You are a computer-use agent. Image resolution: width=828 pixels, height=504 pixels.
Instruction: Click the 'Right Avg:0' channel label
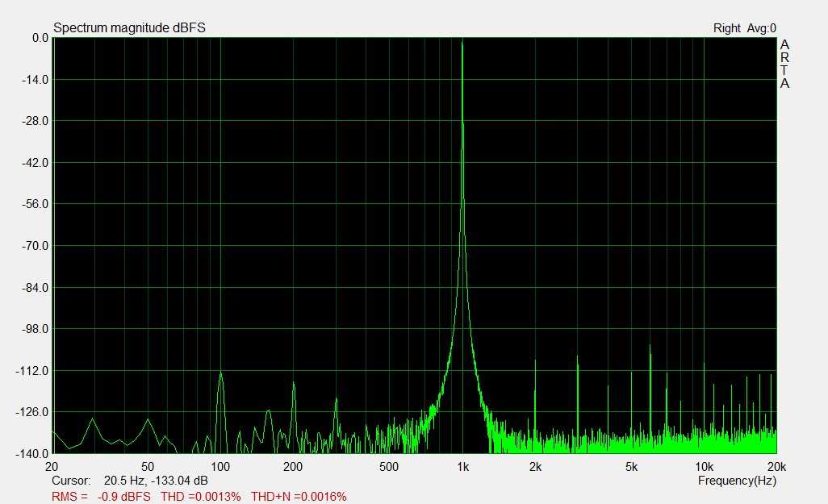[x=745, y=28]
